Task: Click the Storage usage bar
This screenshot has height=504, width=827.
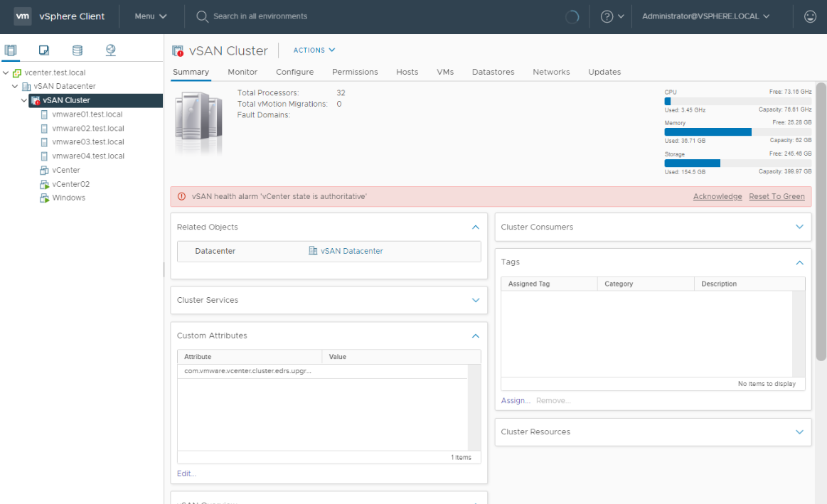Action: (x=738, y=163)
